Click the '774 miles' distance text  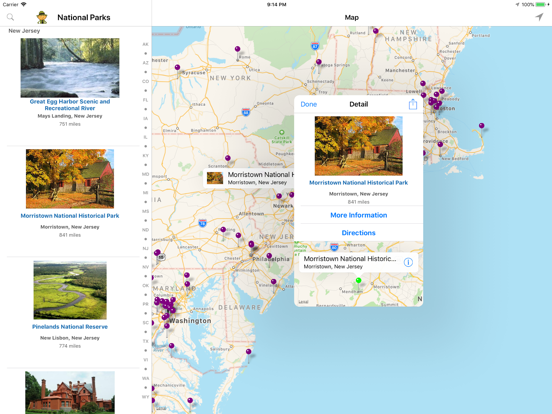[x=70, y=346]
